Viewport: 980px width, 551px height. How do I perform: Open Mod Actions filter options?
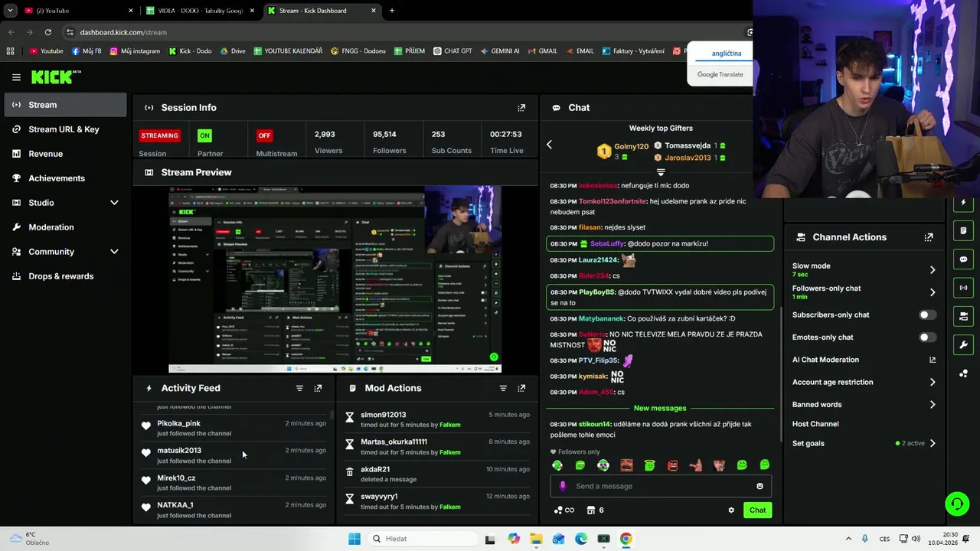503,388
